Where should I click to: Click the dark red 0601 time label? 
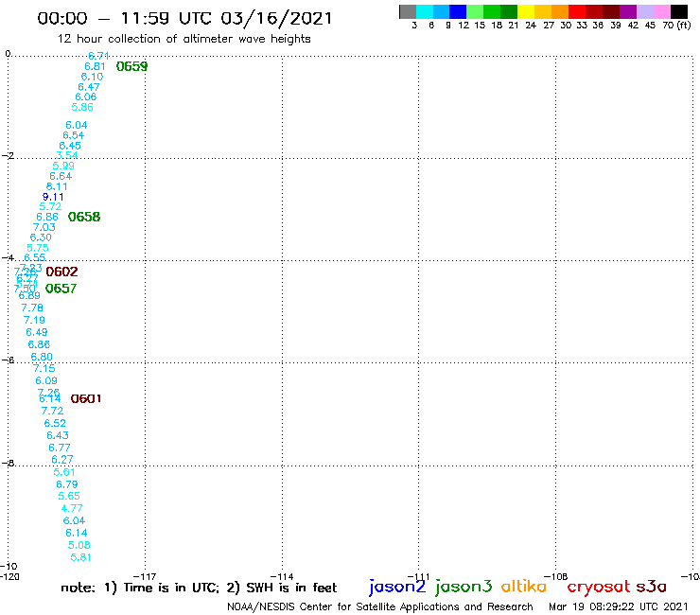click(x=86, y=398)
